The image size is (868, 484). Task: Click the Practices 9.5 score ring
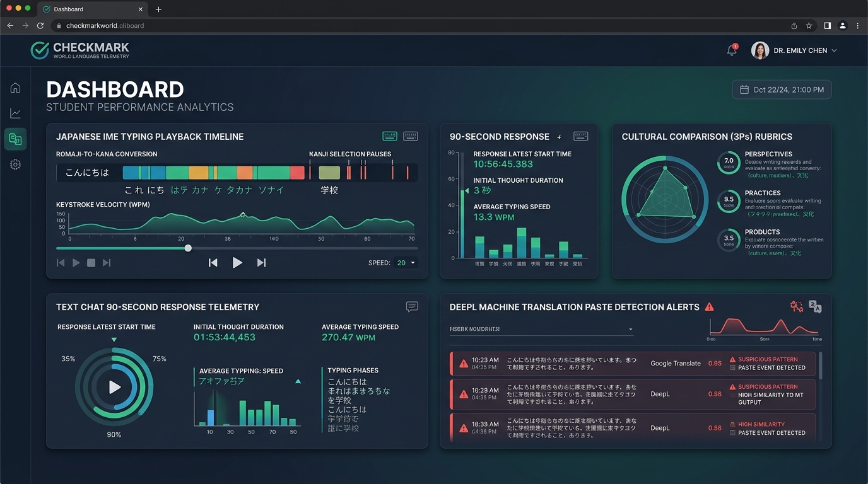pyautogui.click(x=729, y=201)
